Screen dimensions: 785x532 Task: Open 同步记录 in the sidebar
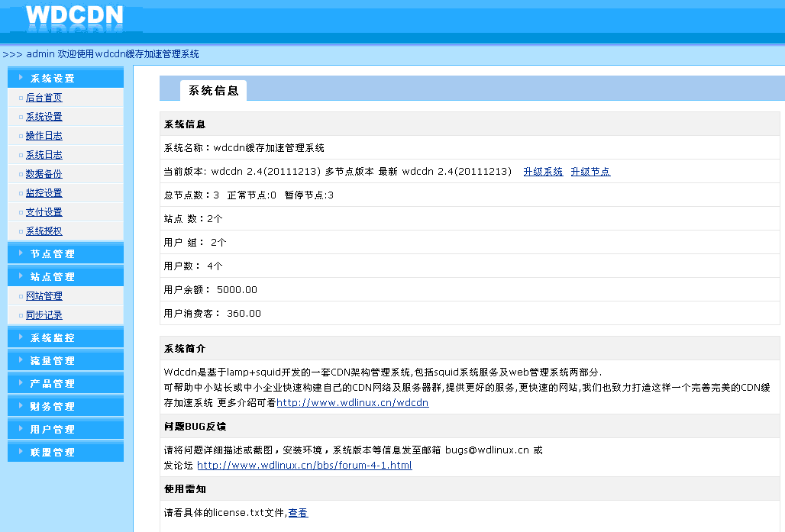pos(44,315)
